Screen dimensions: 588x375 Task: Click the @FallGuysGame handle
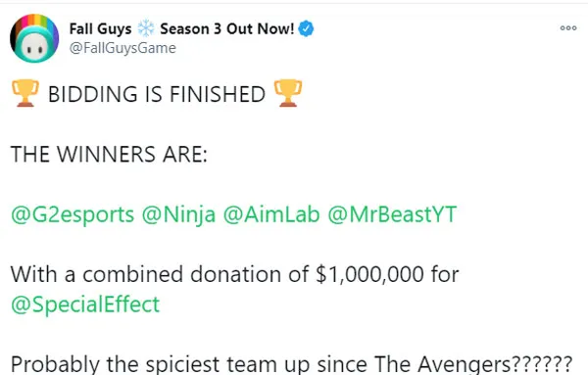[122, 48]
